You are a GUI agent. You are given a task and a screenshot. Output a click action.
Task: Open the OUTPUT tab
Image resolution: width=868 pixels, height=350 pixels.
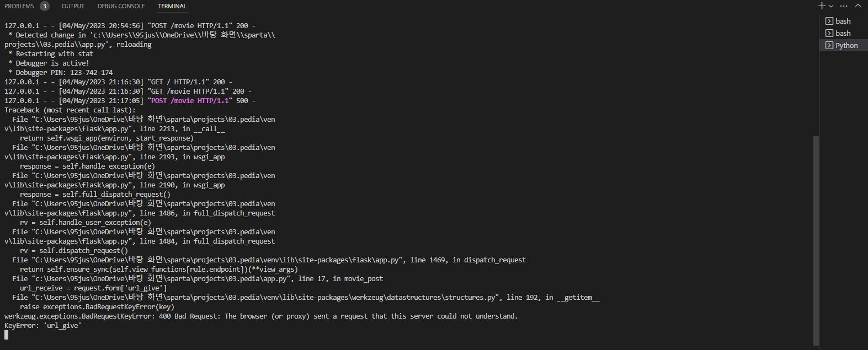(73, 6)
